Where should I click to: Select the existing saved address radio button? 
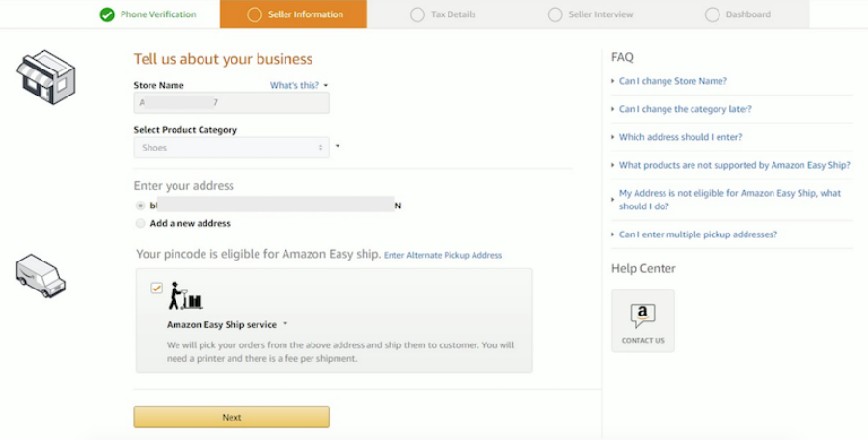coord(140,206)
